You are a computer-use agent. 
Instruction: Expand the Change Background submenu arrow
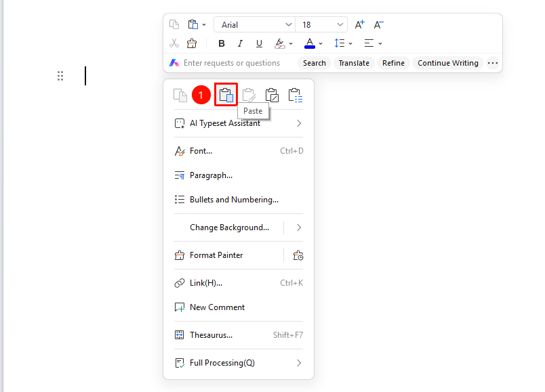pyautogui.click(x=299, y=227)
